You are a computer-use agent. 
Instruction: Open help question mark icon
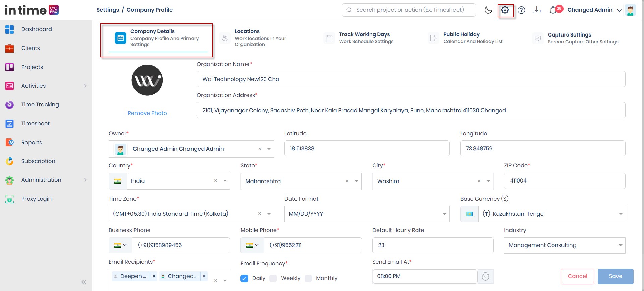coord(521,10)
